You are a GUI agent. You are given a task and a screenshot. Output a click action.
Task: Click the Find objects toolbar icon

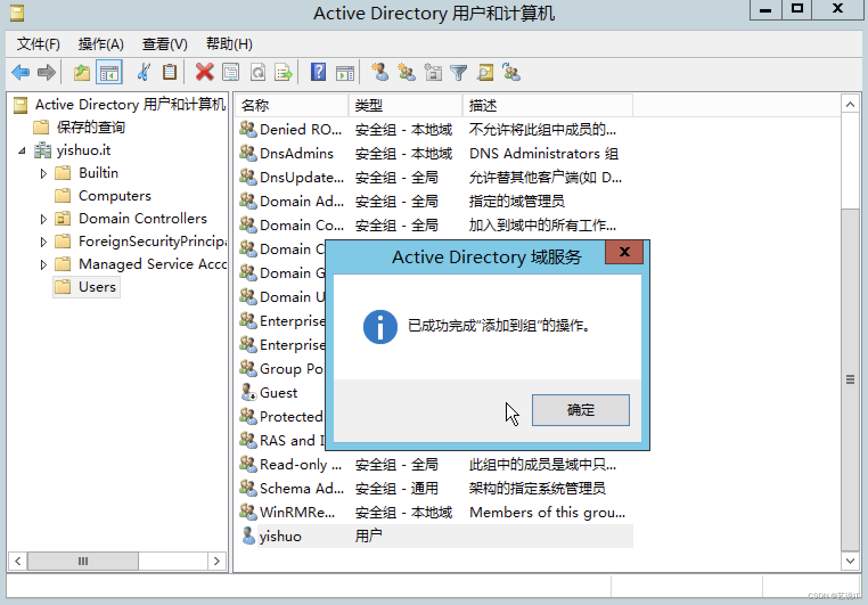485,72
